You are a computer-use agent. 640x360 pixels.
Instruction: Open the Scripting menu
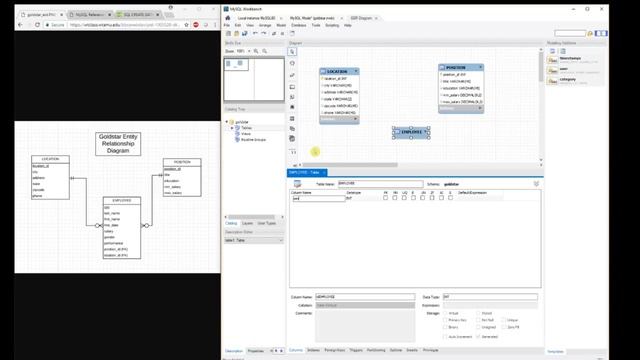click(x=332, y=25)
